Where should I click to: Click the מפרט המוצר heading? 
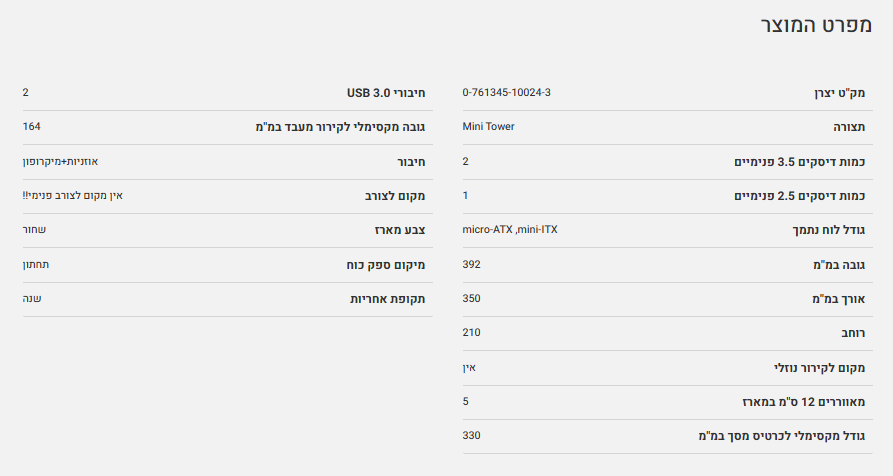tap(816, 27)
